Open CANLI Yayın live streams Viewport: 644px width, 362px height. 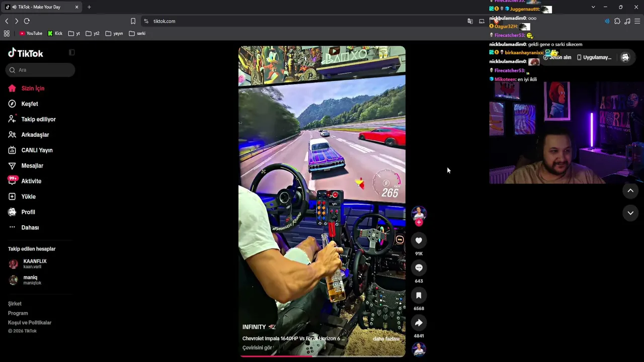click(30, 150)
